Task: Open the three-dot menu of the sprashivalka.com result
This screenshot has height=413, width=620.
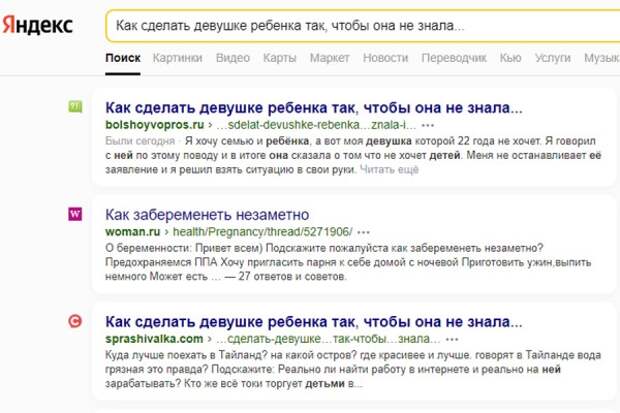Action: 452,339
